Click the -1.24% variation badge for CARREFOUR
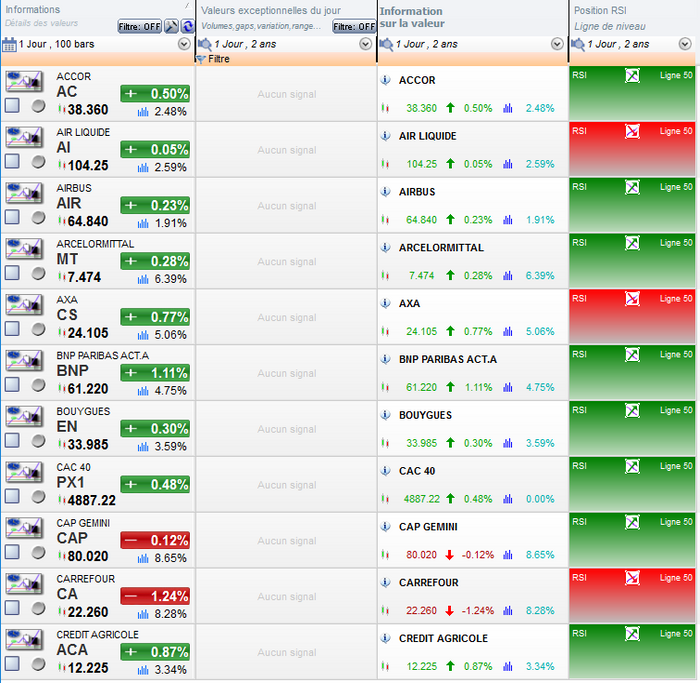700x683 pixels. [x=155, y=596]
